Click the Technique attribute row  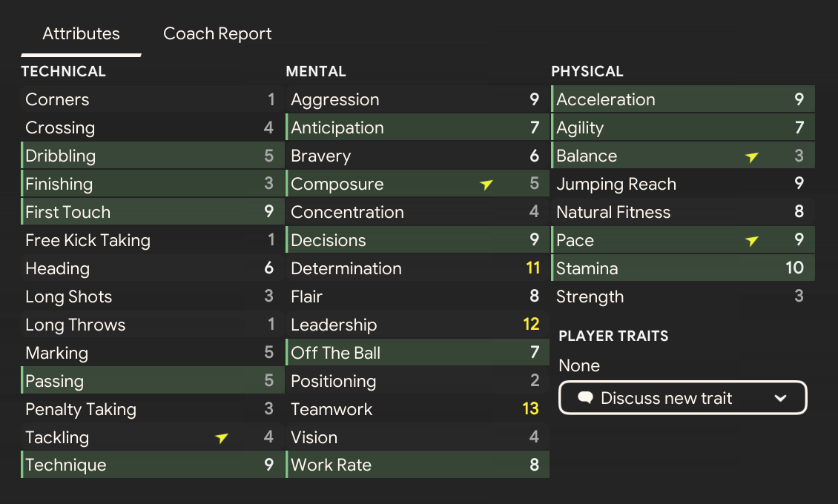[152, 465]
